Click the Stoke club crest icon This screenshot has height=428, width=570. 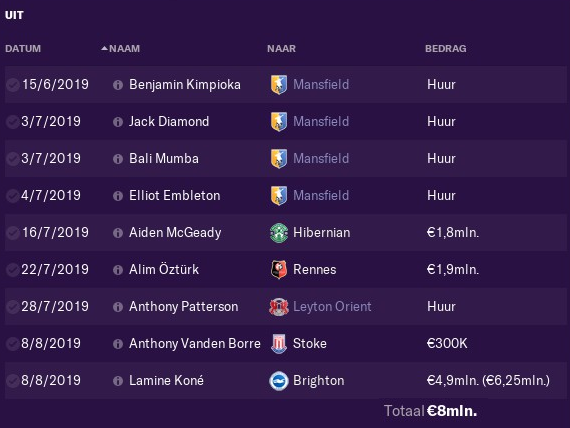[279, 343]
